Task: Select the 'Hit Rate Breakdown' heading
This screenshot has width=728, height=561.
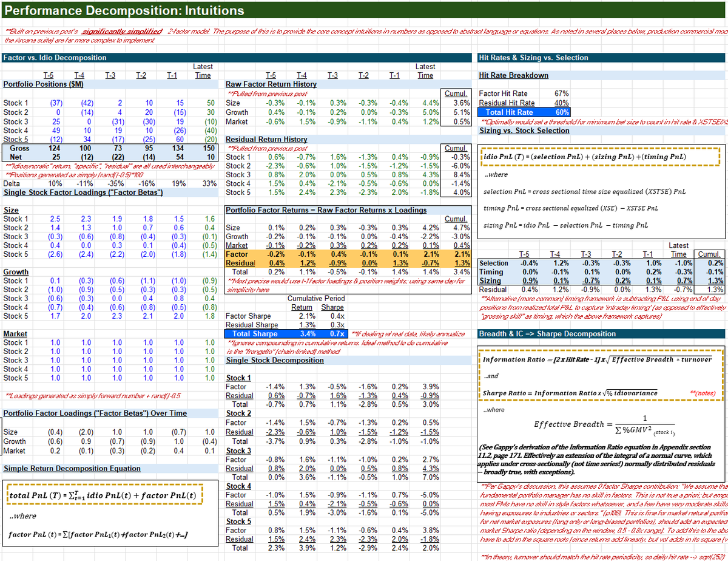Action: point(513,75)
